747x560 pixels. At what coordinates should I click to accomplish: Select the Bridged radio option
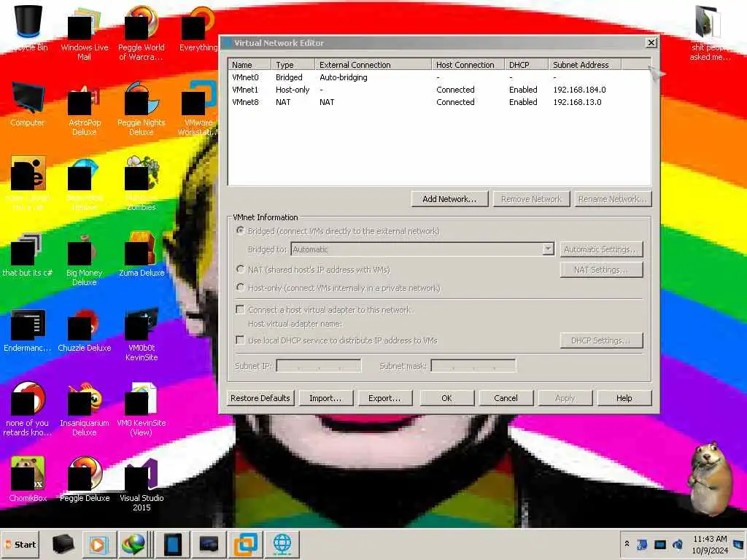(241, 230)
